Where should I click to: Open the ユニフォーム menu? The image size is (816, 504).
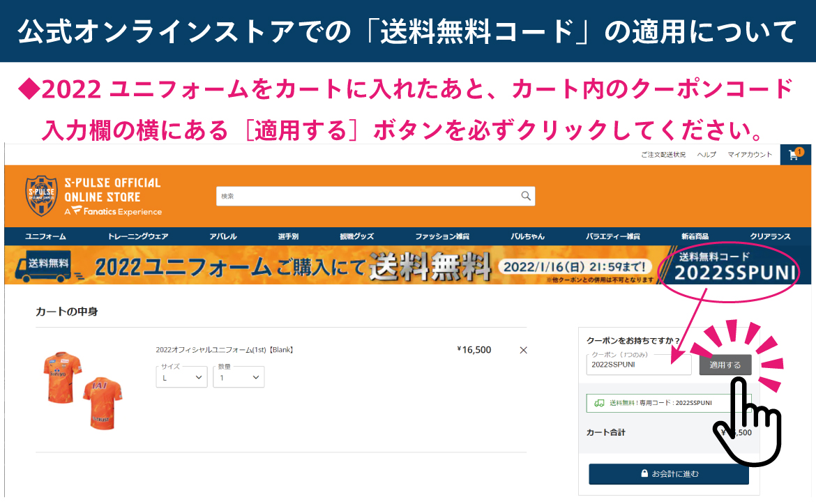click(x=45, y=236)
